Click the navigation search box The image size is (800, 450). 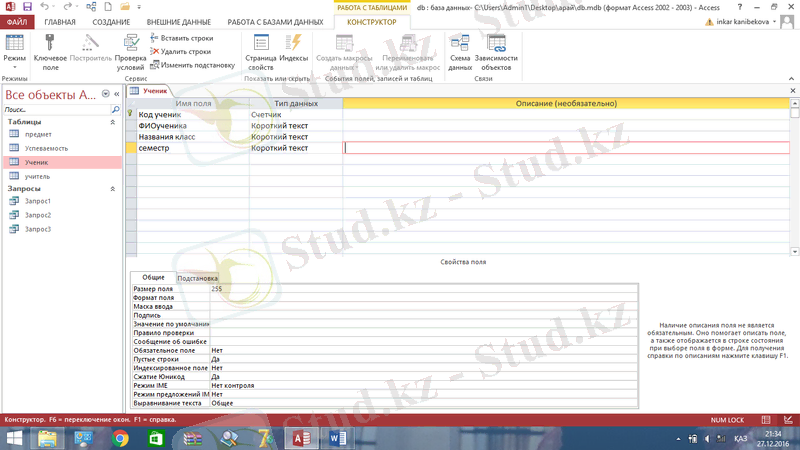(x=56, y=109)
